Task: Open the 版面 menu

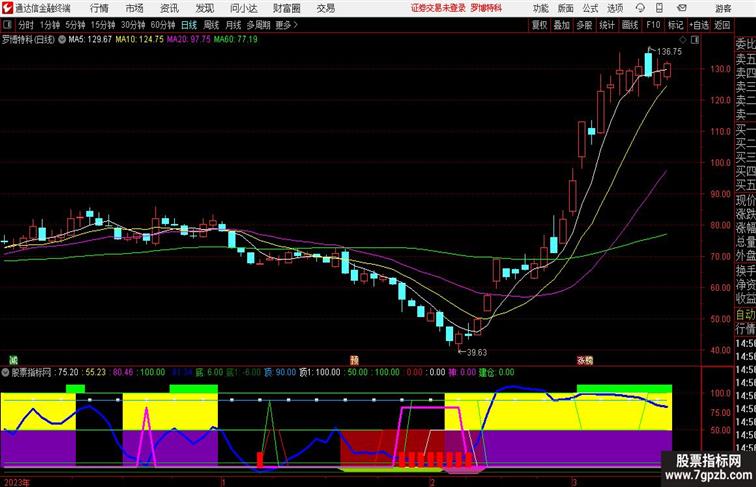Action: (566, 8)
